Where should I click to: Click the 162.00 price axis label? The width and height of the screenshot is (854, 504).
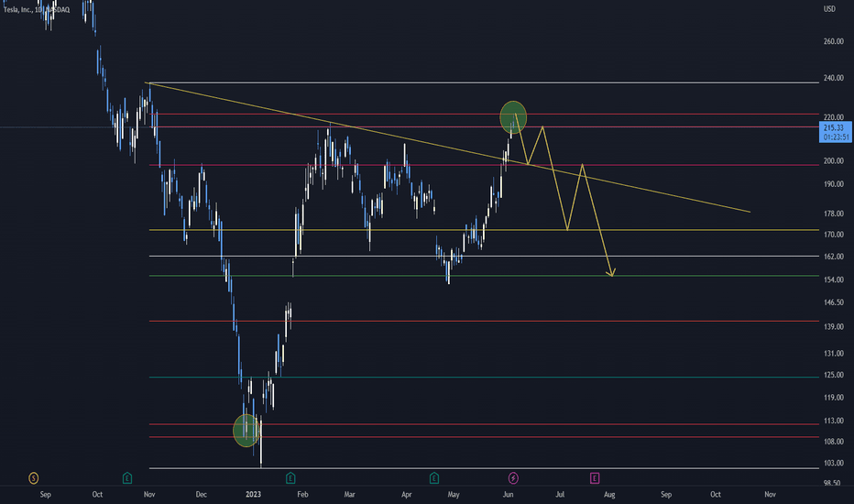point(833,256)
